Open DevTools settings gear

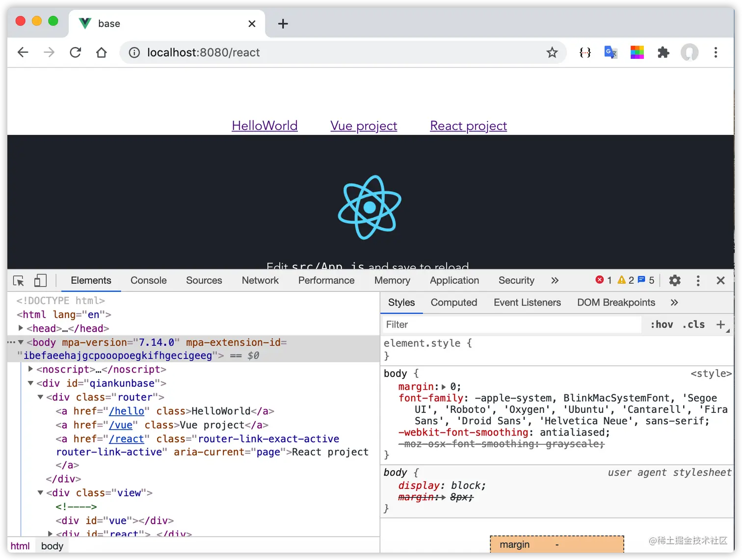(x=675, y=280)
